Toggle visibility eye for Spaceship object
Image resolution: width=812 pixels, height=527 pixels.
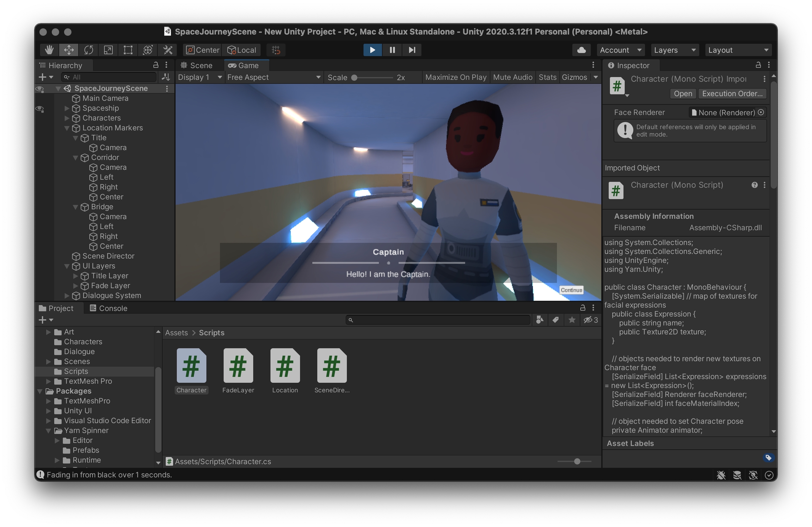click(x=40, y=108)
